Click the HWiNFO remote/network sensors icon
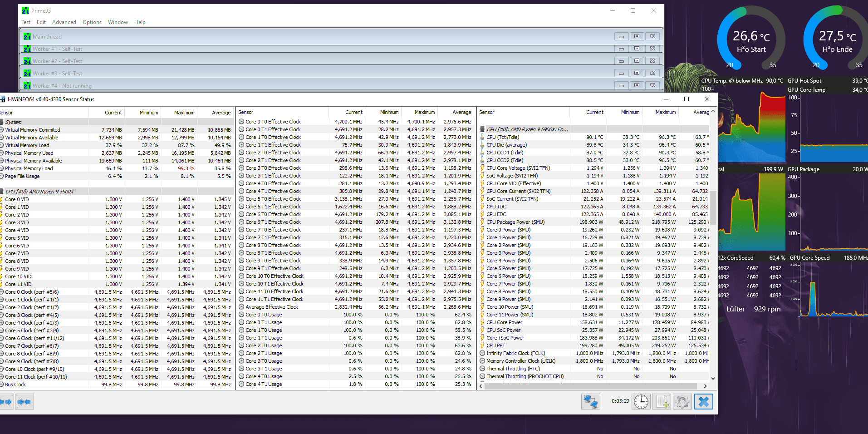This screenshot has height=434, width=868. click(591, 402)
